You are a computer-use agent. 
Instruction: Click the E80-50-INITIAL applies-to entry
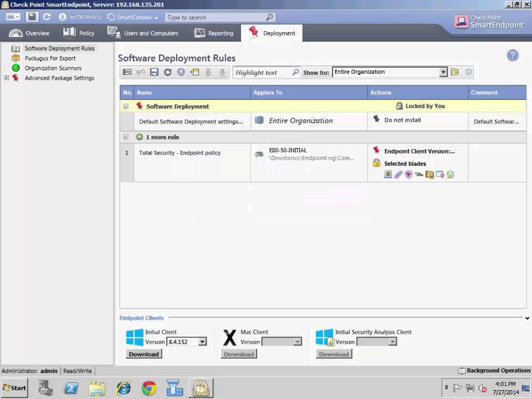[x=288, y=150]
